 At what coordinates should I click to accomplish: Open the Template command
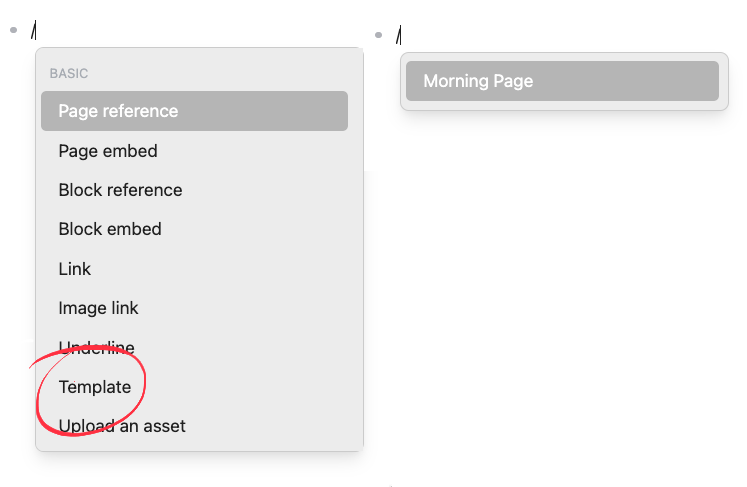click(x=95, y=387)
